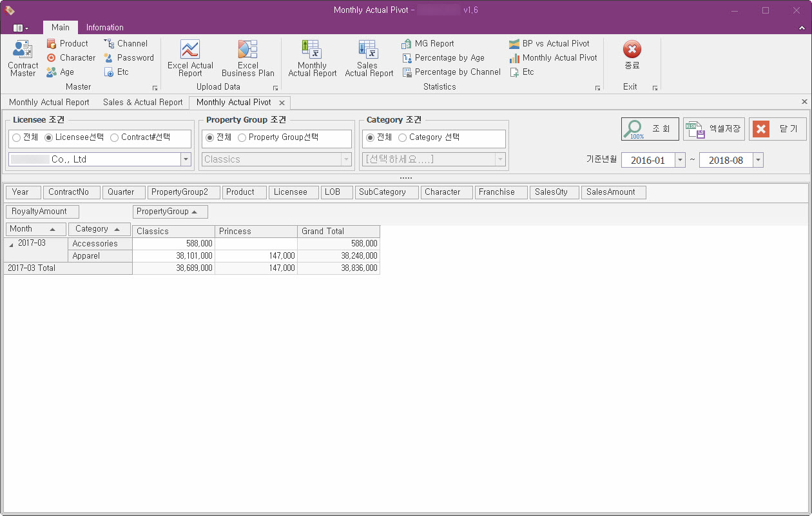The width and height of the screenshot is (812, 516).
Task: Open the Product master
Action: 67,43
